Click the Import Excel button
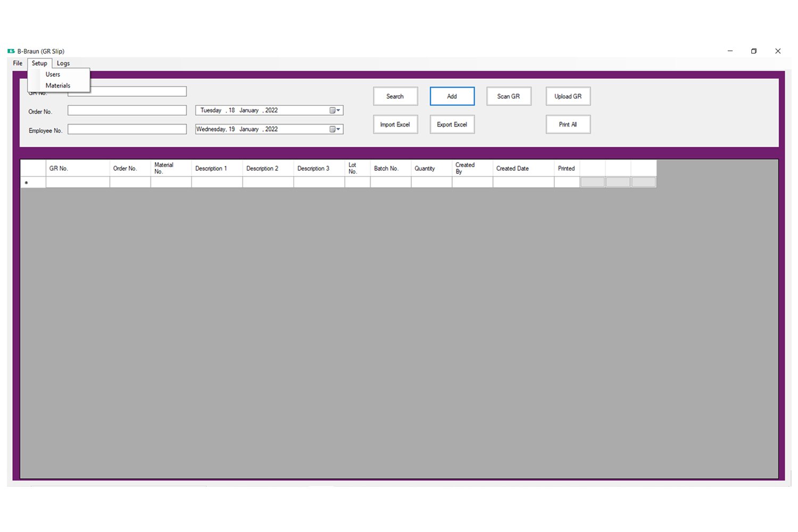This screenshot has width=798, height=532. click(x=395, y=124)
